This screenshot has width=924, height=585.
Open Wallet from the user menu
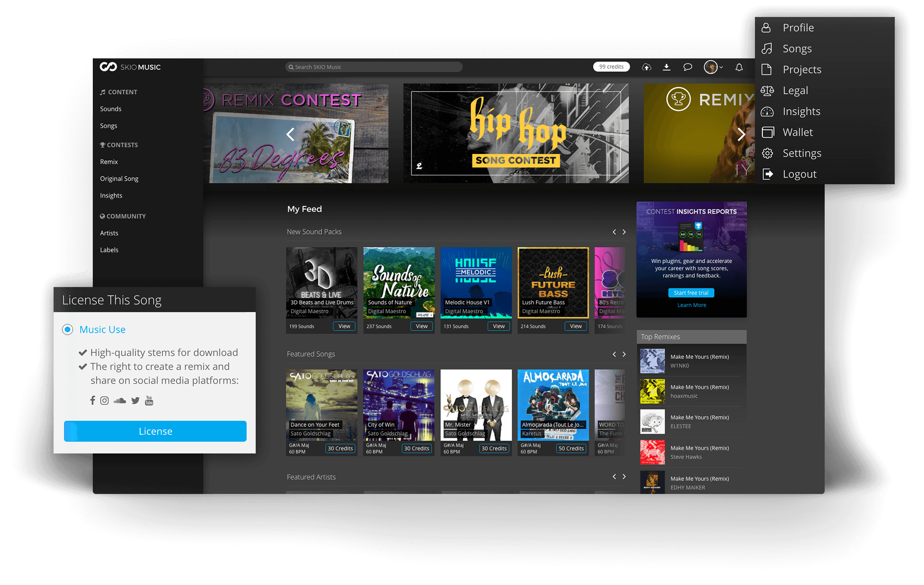pyautogui.click(x=797, y=132)
